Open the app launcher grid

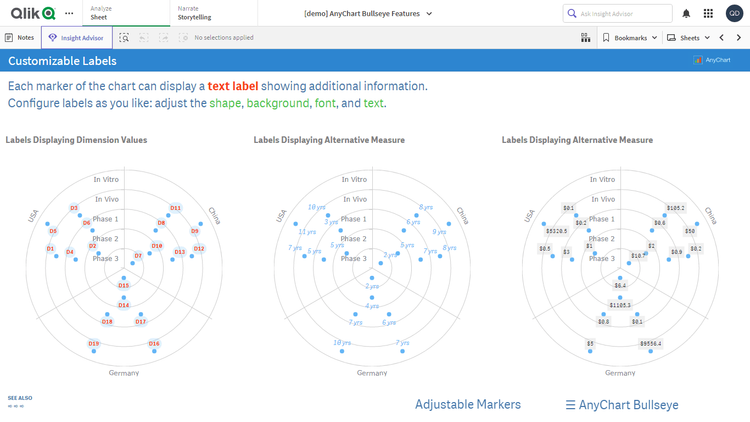tap(708, 14)
